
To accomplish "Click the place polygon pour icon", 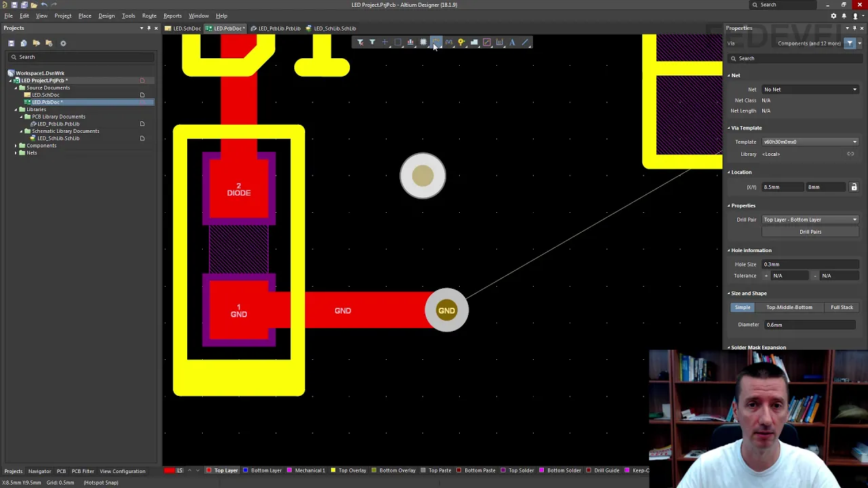I will [x=474, y=43].
